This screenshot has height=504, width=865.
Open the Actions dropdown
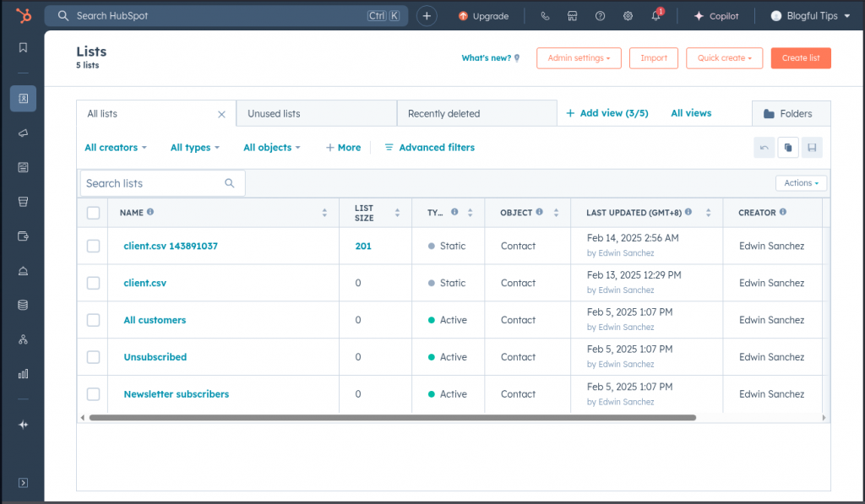point(801,183)
